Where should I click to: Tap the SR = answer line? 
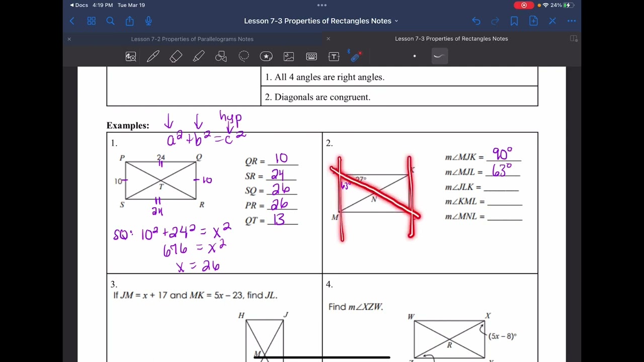point(283,175)
